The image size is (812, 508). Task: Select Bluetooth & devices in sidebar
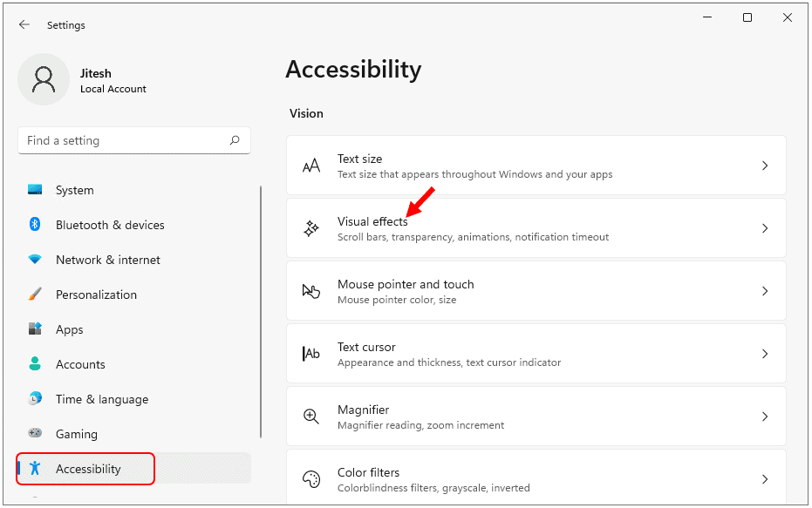click(x=134, y=225)
